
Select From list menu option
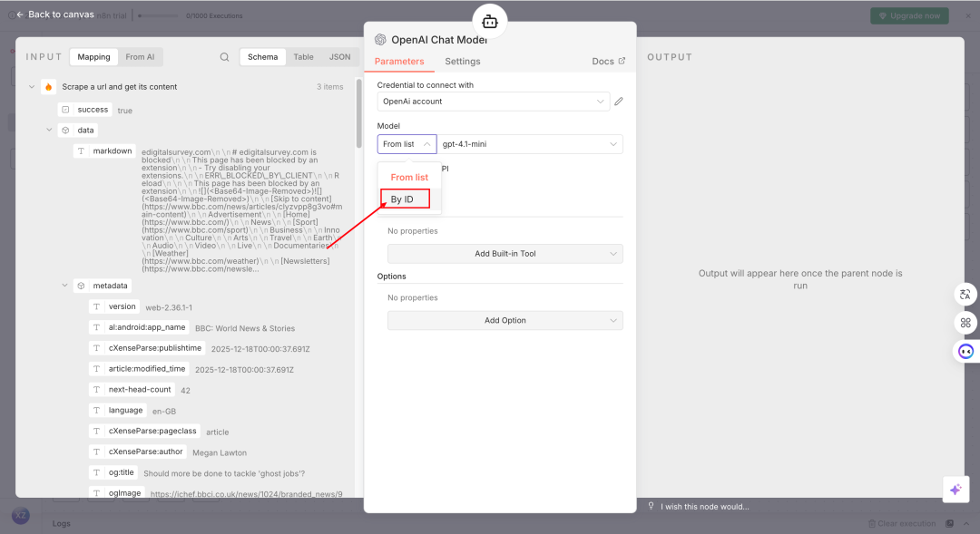[409, 178]
